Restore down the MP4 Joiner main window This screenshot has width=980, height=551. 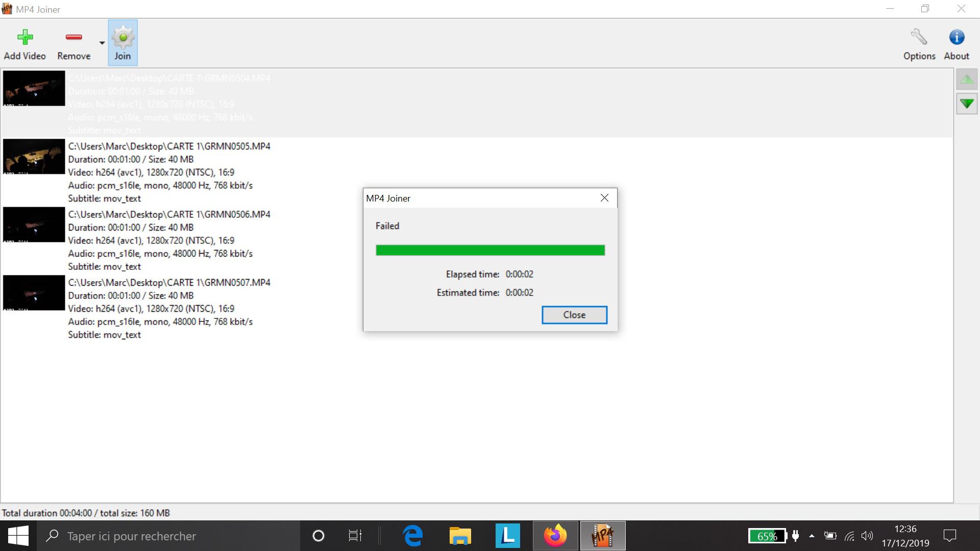click(925, 9)
